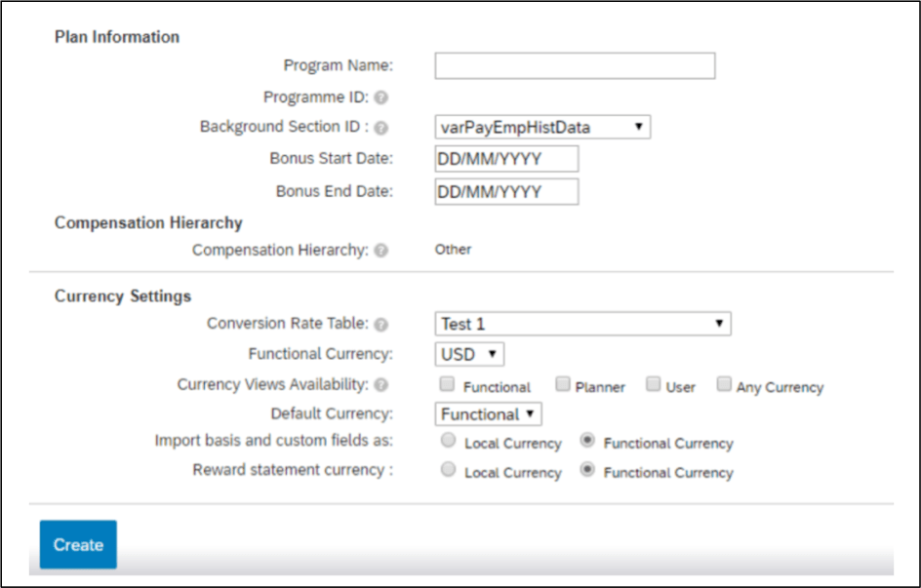This screenshot has width=921, height=588.
Task: Enable the Functional currency view checkbox
Action: (448, 384)
